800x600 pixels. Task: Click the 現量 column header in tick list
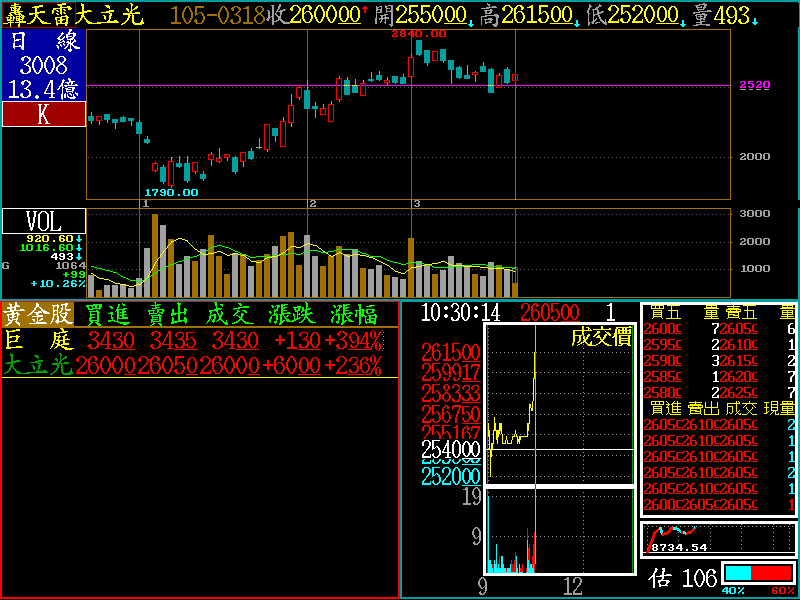pos(779,408)
